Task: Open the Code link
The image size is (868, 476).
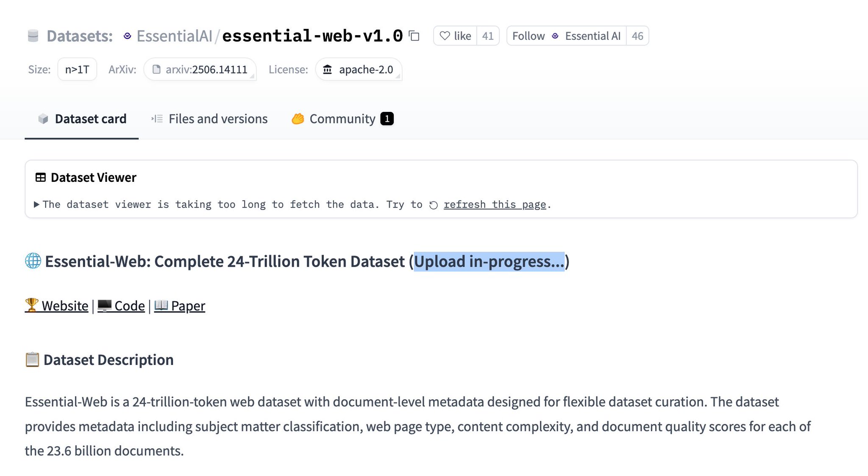Action: point(121,306)
